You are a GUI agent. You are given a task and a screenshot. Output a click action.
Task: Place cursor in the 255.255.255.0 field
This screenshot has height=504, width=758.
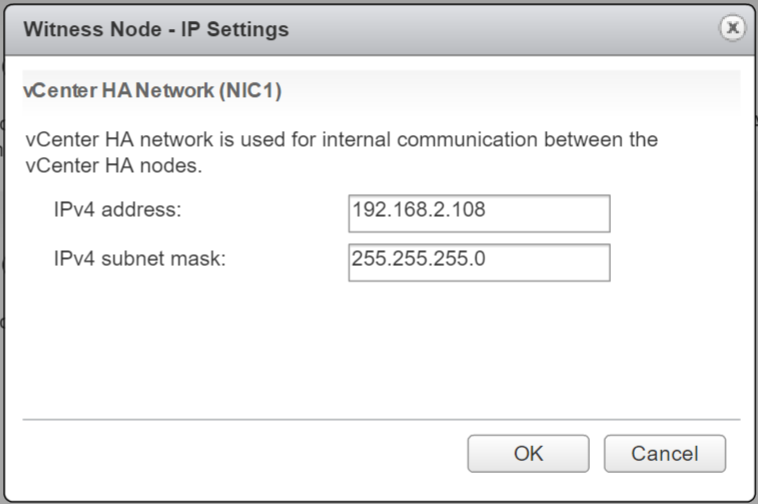[x=479, y=262]
